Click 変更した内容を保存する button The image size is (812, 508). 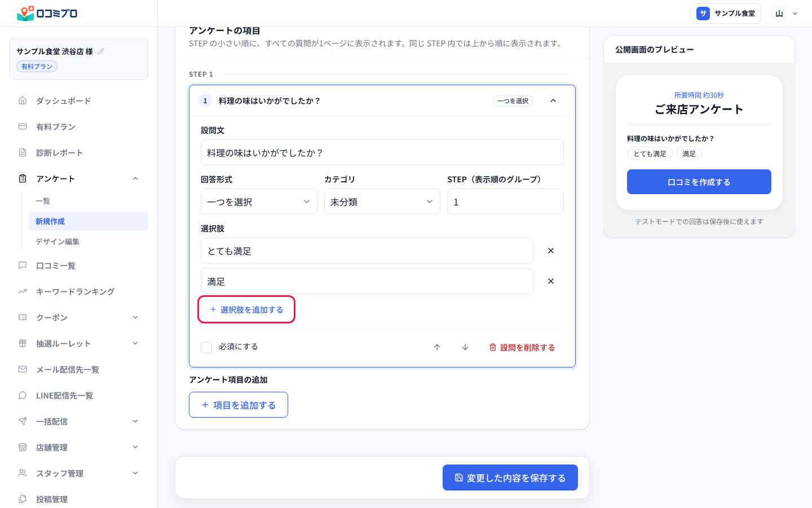tap(510, 478)
